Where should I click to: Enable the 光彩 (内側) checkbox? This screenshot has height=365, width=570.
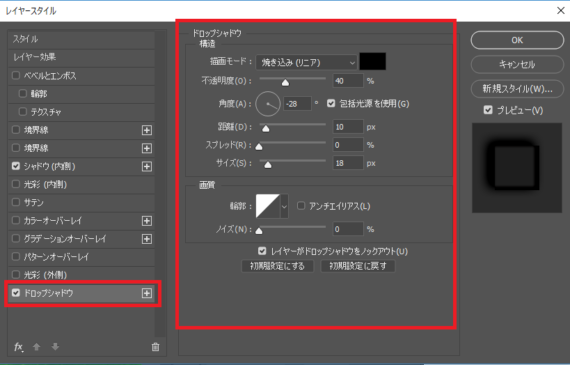click(x=16, y=184)
